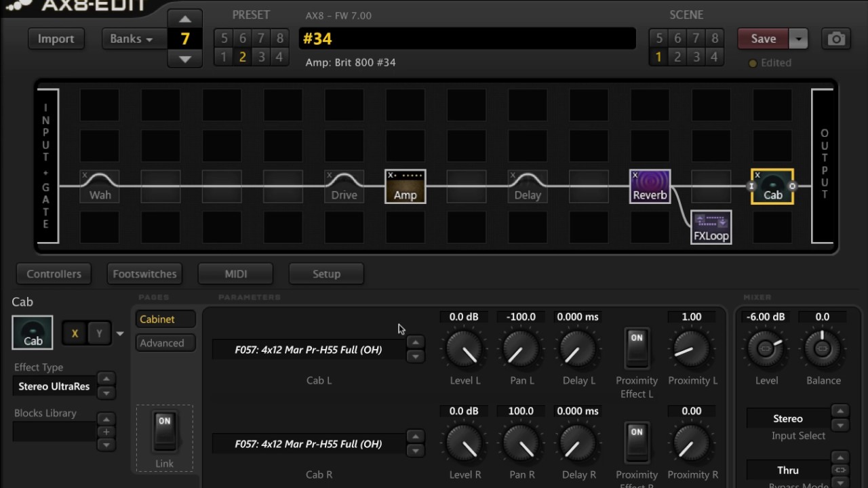Click the preset name field #34

[x=467, y=39]
